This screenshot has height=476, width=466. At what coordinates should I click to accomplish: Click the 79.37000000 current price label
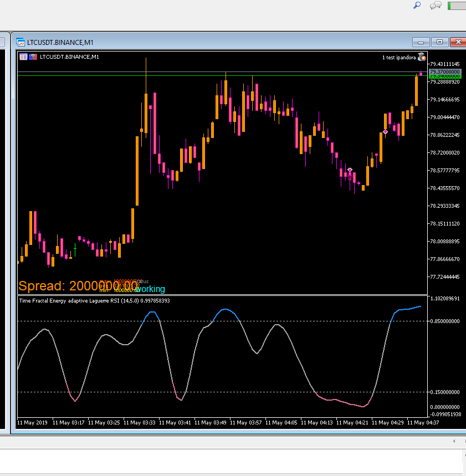coord(445,71)
